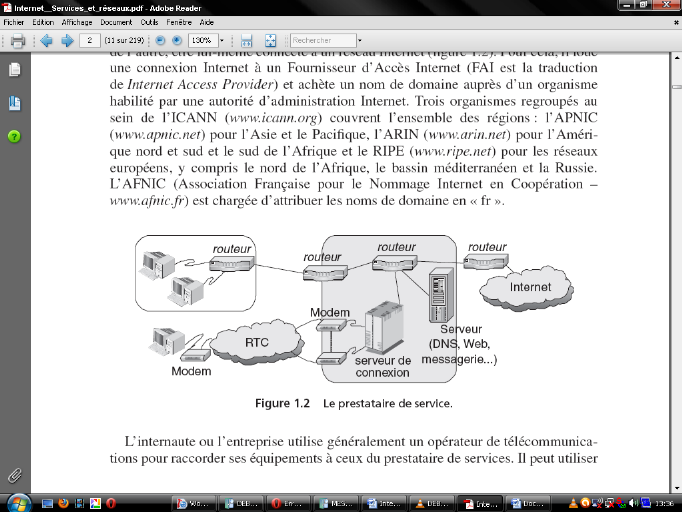Viewport: 682px width, 512px height.
Task: Click the page number input field
Action: (x=90, y=40)
